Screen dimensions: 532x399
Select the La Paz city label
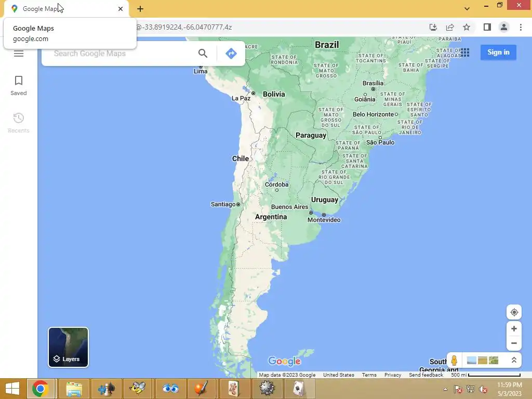[241, 98]
